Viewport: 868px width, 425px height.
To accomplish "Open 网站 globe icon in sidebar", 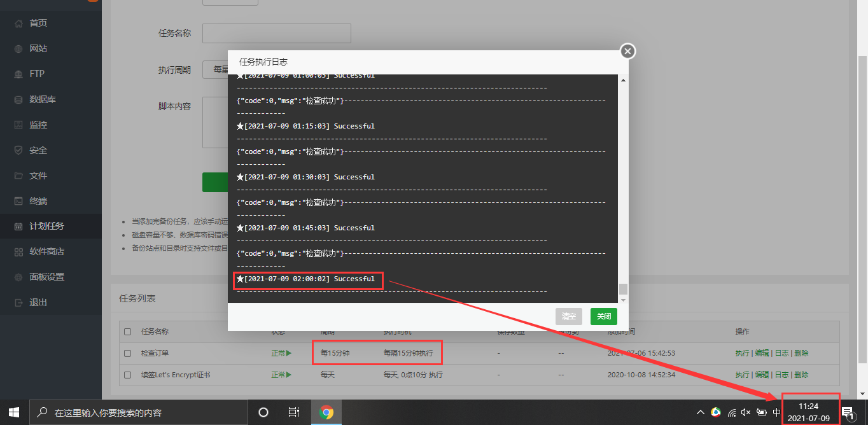I will tap(18, 48).
